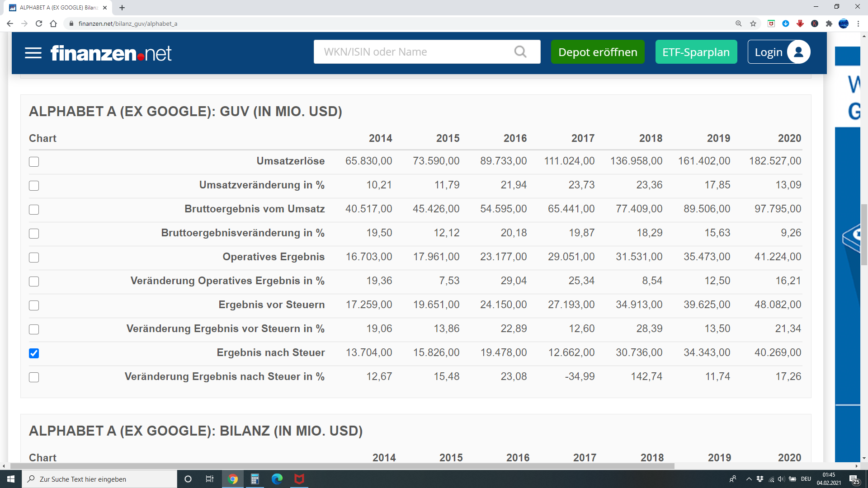Click the user profile icon next to Login
This screenshot has width=868, height=488.
[798, 52]
